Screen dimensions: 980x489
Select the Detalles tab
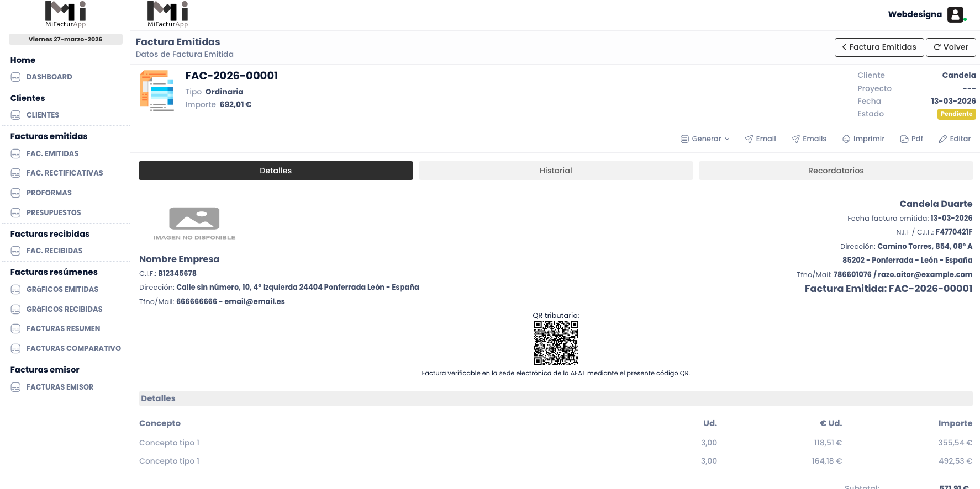point(276,171)
